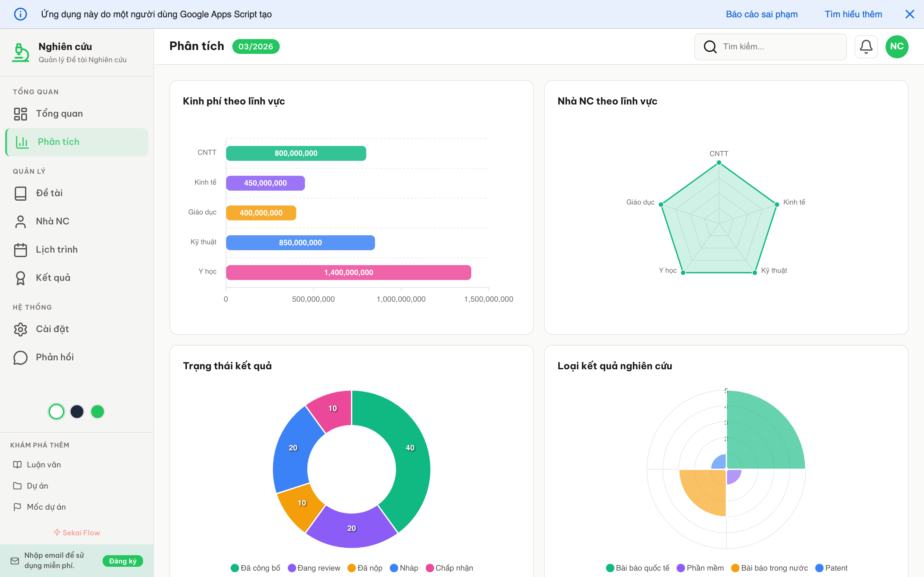Click the Đăng ký button

click(x=123, y=561)
